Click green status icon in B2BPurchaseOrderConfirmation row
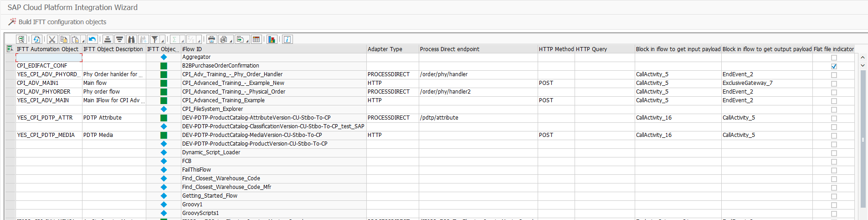 (164, 66)
